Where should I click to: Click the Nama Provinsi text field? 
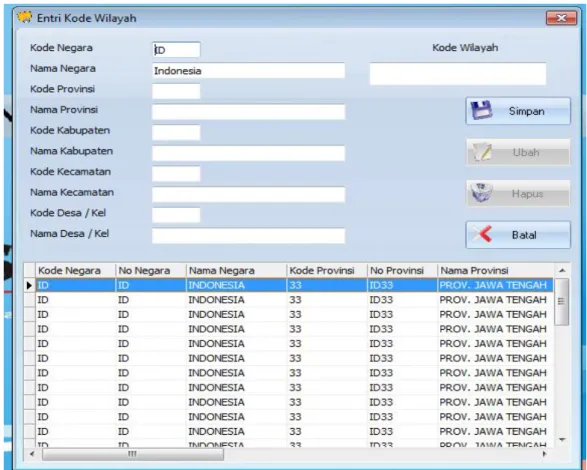pos(249,112)
